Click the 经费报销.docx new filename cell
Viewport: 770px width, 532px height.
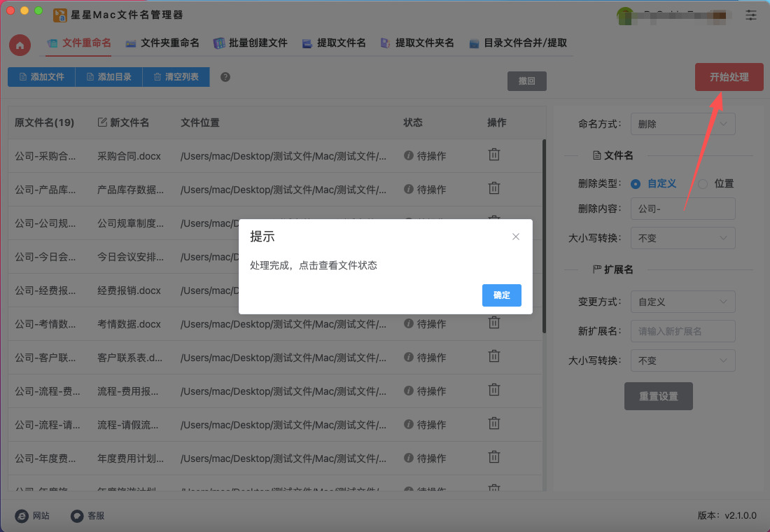click(x=129, y=290)
